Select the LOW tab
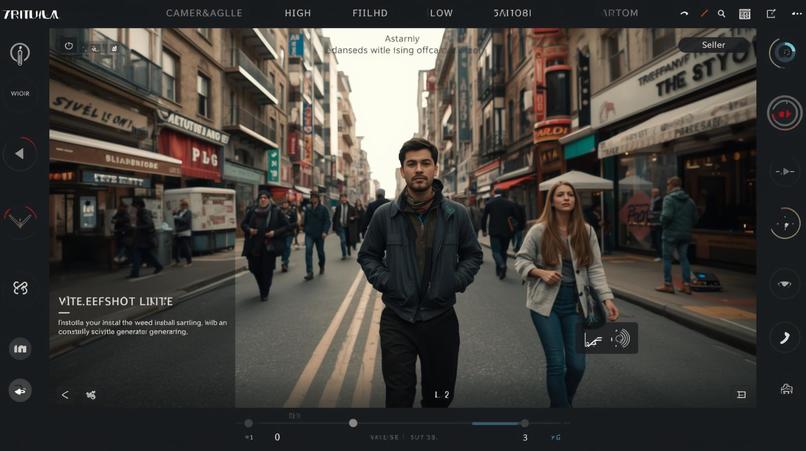This screenshot has width=806, height=451. point(441,13)
